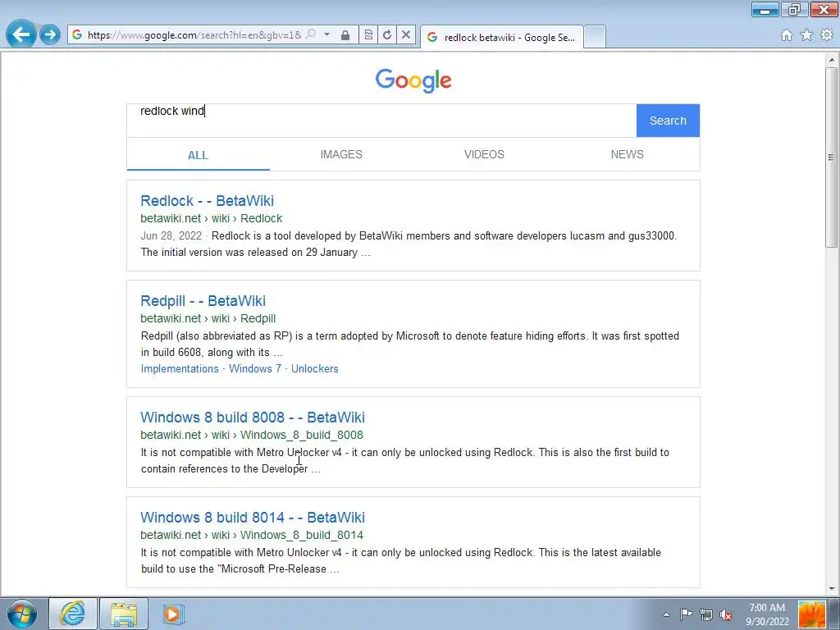
Task: Open the address bar autocomplete dropdown arrow
Action: (x=326, y=34)
